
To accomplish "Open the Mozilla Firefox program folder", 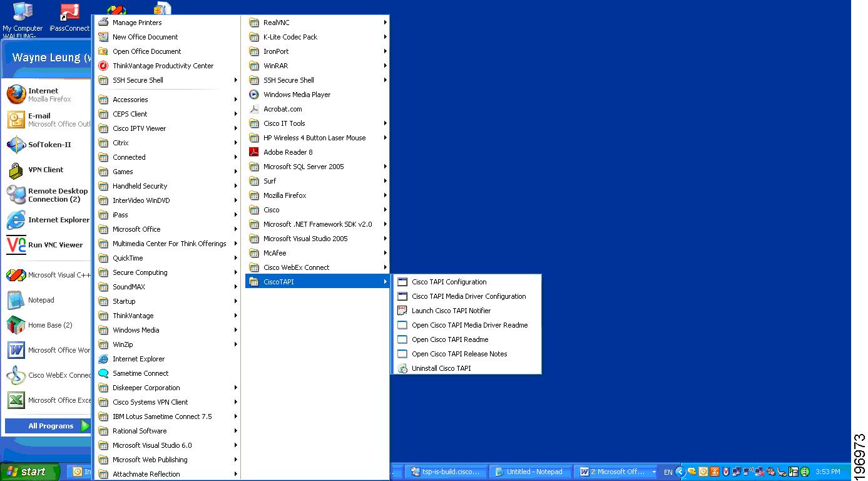I will 317,195.
